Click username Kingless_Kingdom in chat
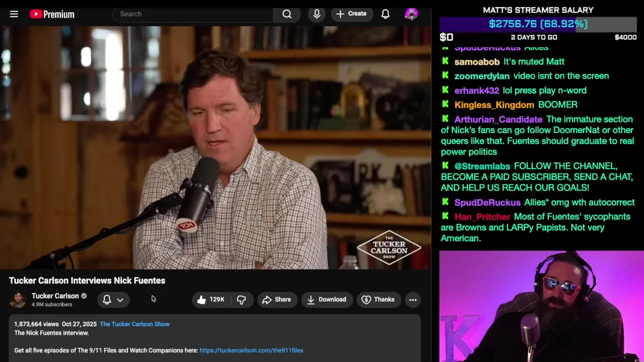The width and height of the screenshot is (644, 362). pos(494,105)
